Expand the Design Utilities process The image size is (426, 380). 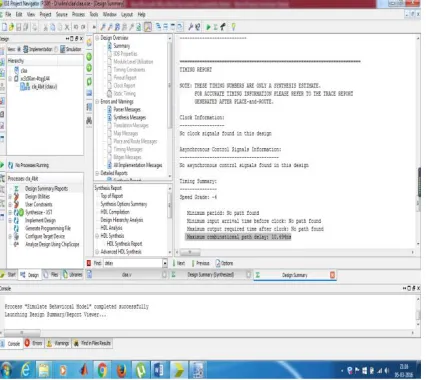[10, 196]
